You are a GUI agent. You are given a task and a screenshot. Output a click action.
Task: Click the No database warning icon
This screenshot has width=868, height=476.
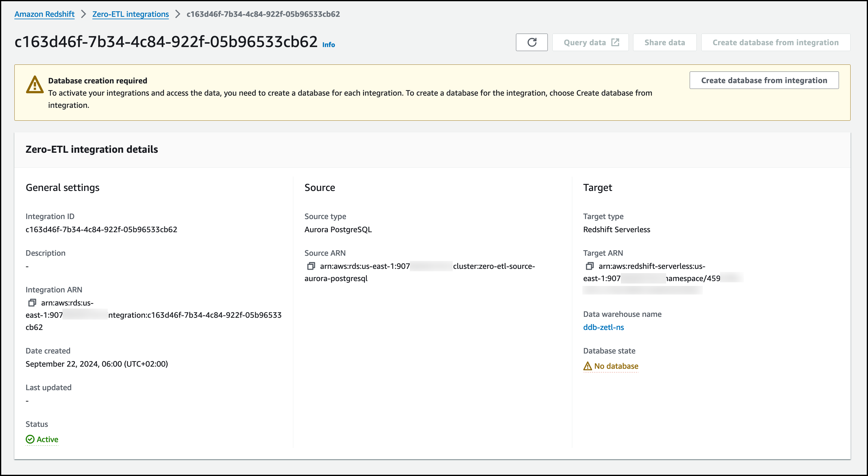[x=587, y=366]
